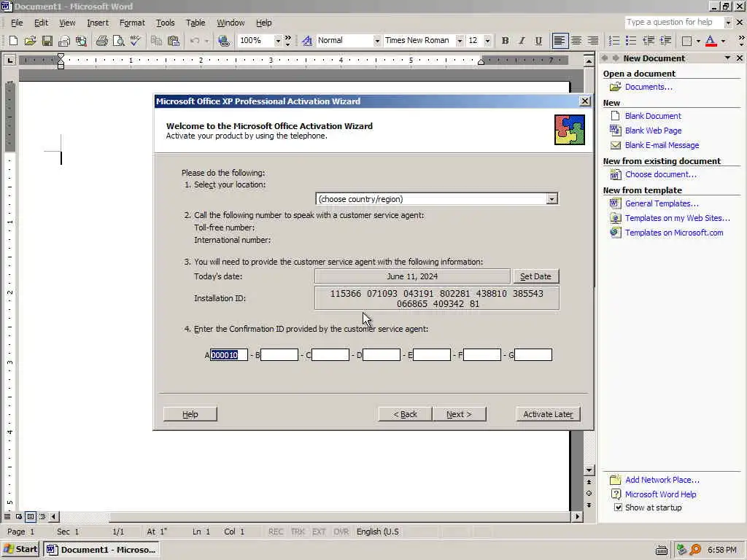Open the Style Normal dropdown
Screen dimensions: 747x560
[377, 41]
